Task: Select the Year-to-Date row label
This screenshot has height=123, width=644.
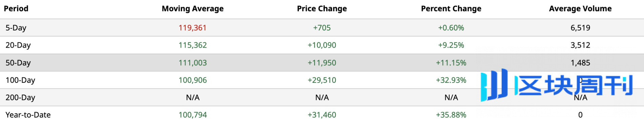Action: coord(28,115)
